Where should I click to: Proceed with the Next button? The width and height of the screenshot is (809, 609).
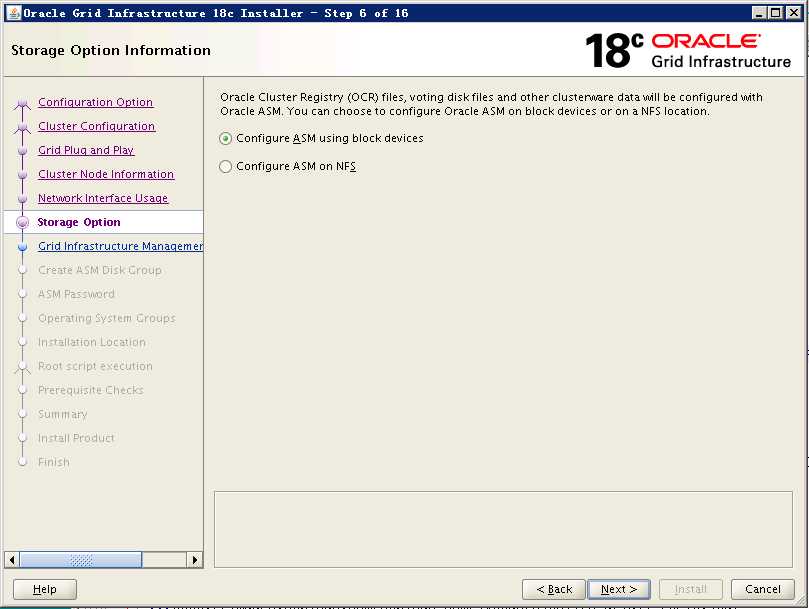tap(619, 589)
